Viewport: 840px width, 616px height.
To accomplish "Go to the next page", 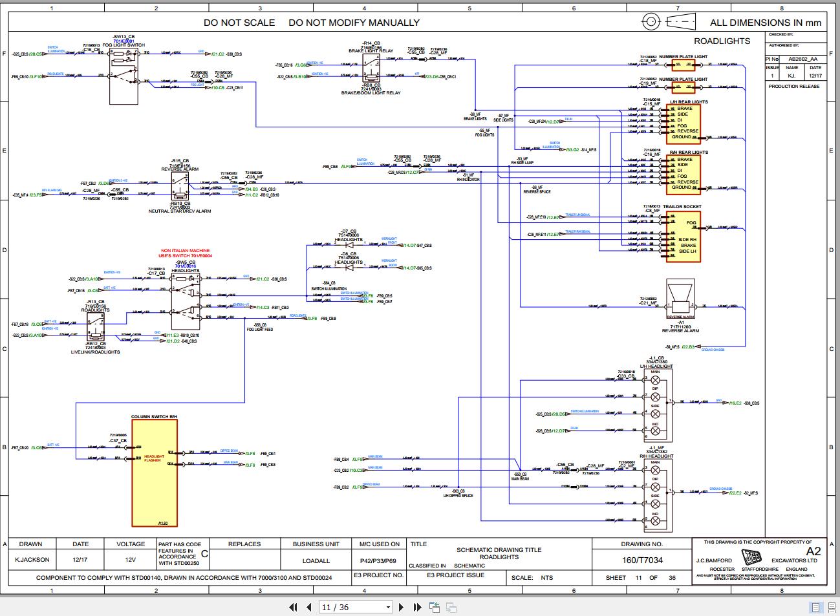I will click(x=401, y=607).
